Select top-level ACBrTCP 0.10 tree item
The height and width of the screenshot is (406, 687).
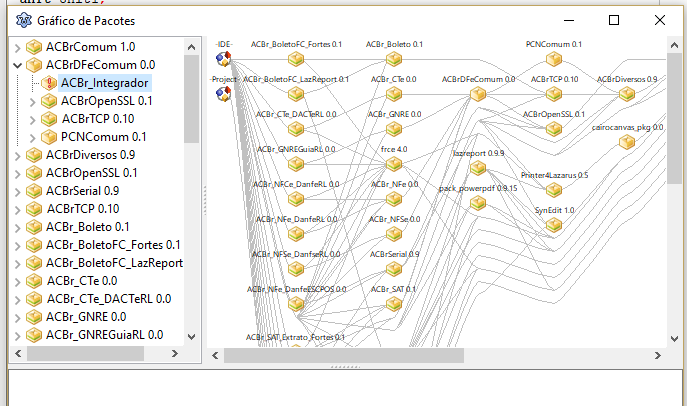[x=83, y=209]
